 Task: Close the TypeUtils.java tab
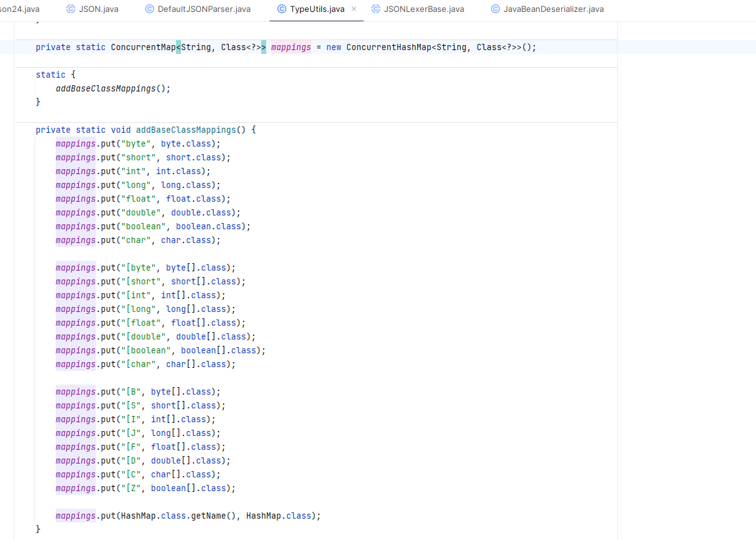tap(354, 9)
